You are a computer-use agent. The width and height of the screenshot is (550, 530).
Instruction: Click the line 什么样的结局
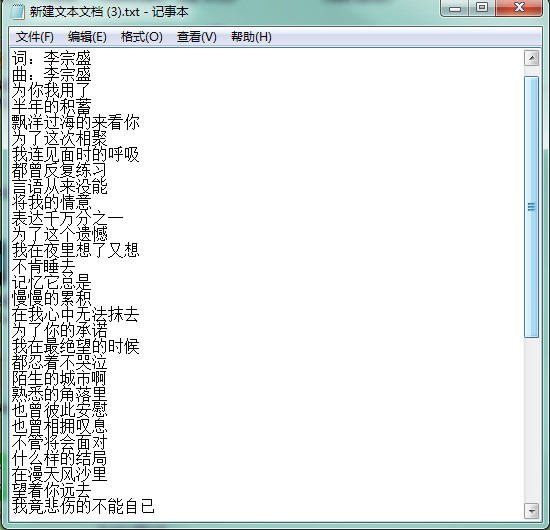[x=60, y=459]
